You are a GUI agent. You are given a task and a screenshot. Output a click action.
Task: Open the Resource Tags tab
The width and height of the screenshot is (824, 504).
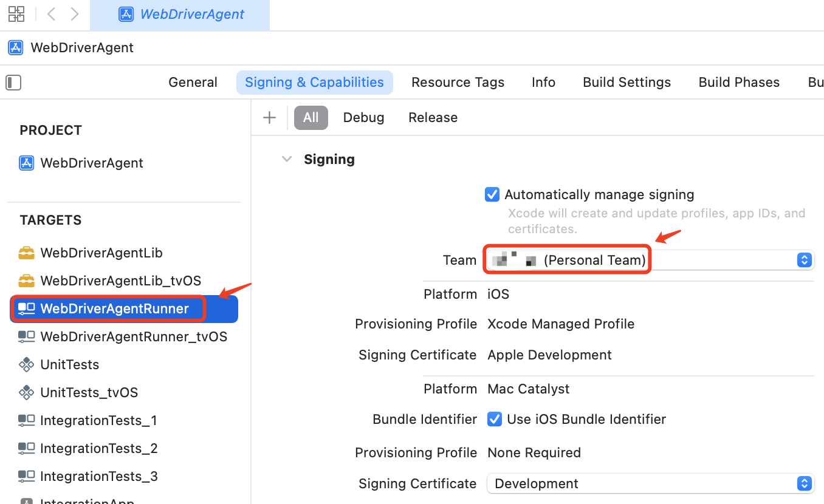tap(458, 82)
